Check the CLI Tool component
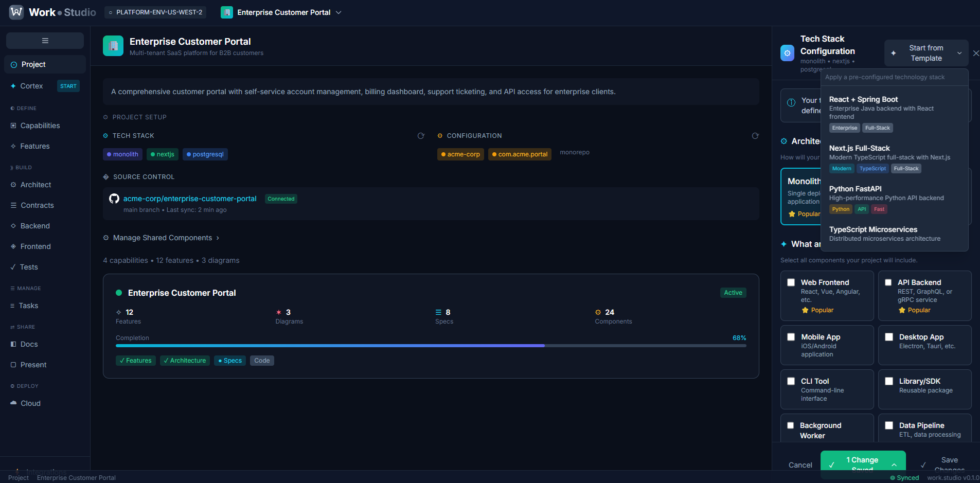The height and width of the screenshot is (483, 980). [791, 381]
